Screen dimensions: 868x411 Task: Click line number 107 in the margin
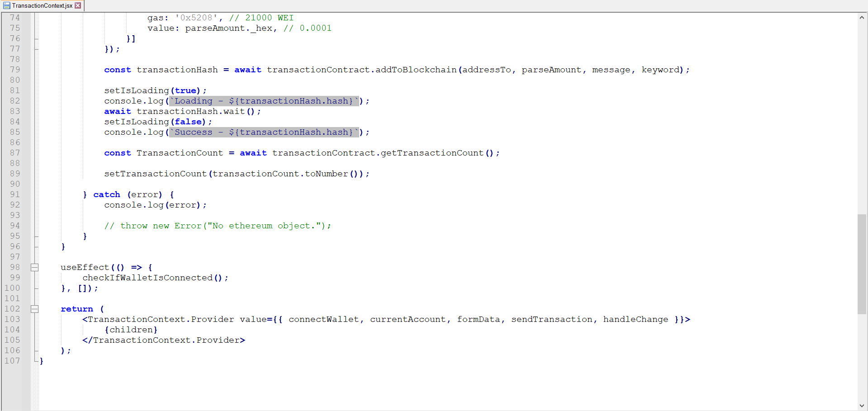tap(12, 361)
